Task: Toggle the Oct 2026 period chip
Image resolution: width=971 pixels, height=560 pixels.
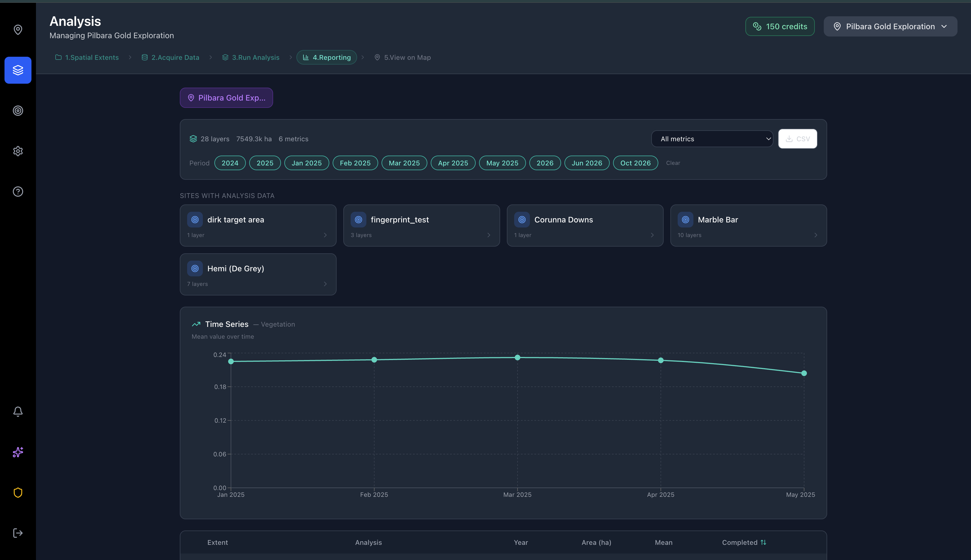Action: (x=635, y=163)
